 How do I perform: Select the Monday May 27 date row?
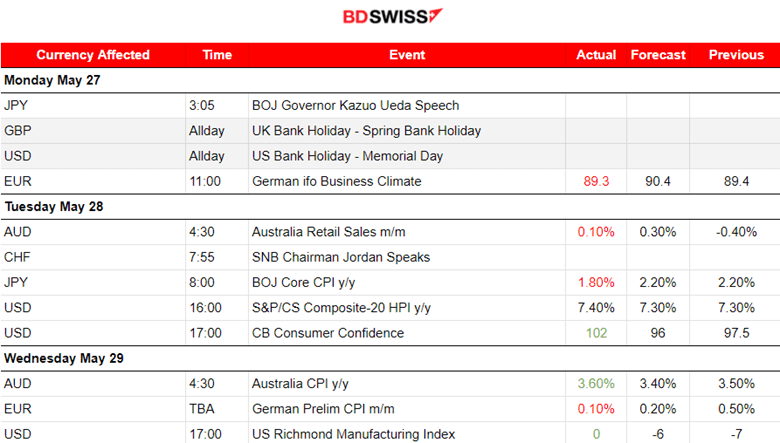52,80
